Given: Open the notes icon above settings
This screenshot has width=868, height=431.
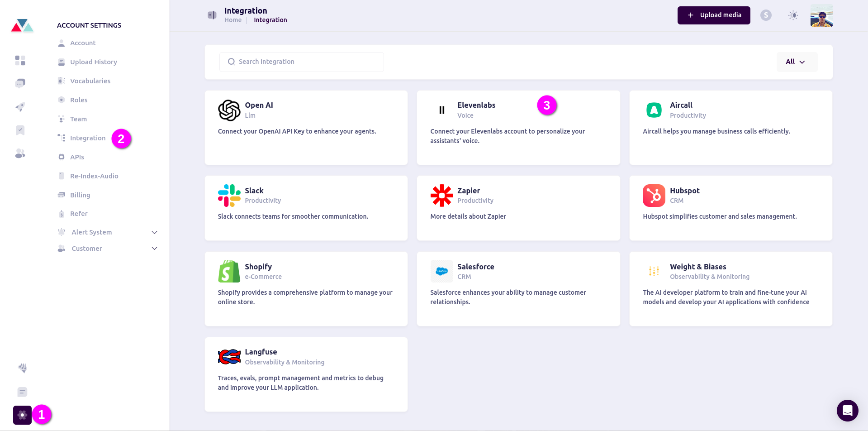Looking at the screenshot, I should point(22,392).
